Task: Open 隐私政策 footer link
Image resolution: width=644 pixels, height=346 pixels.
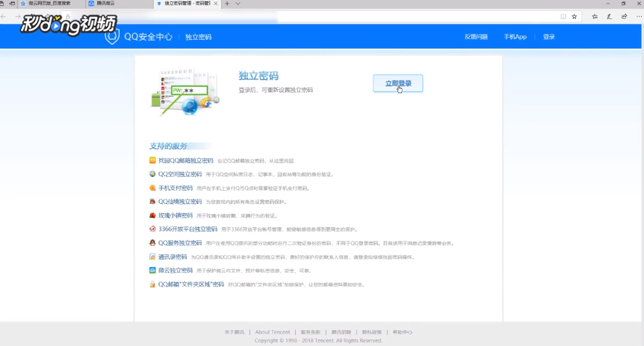Action: (372, 332)
